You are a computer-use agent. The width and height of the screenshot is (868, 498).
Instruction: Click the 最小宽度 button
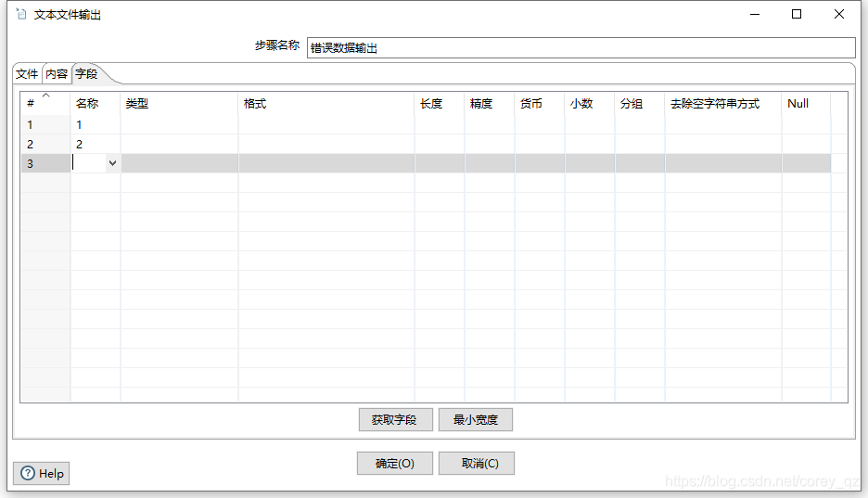[476, 420]
